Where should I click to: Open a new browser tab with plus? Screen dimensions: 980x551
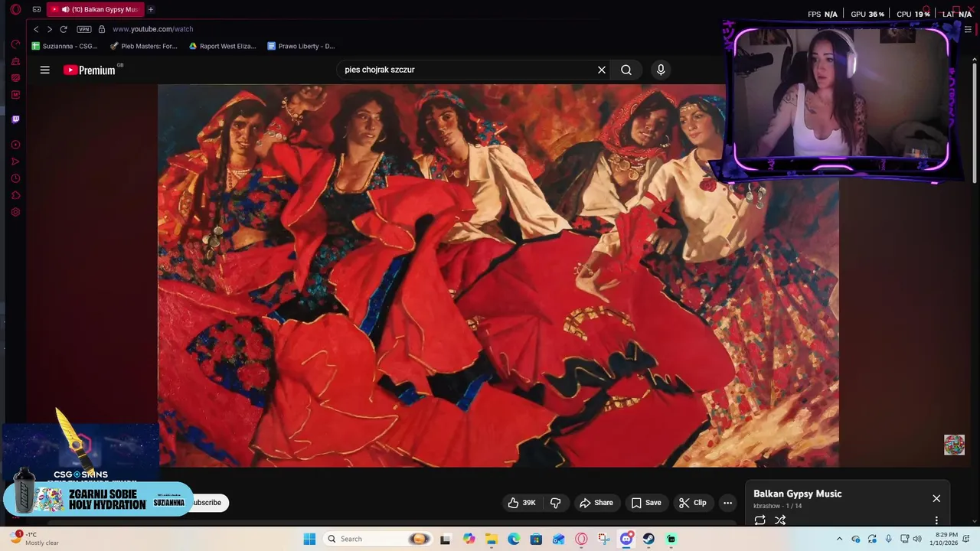point(151,10)
